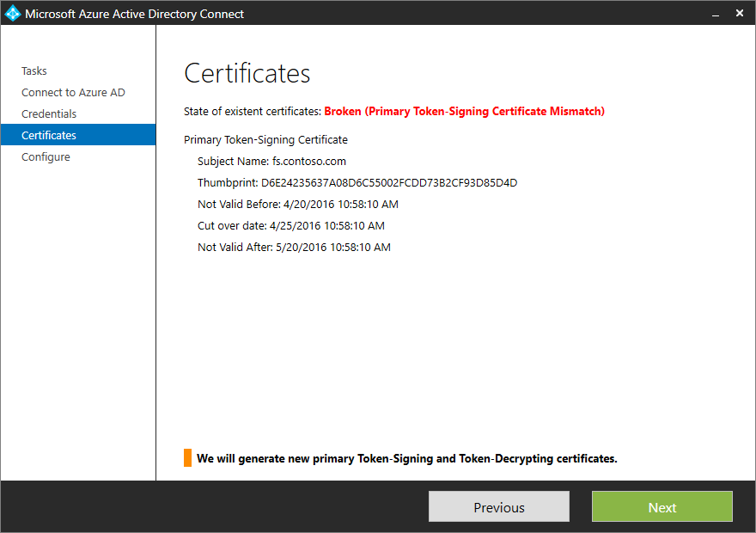Minimize the Azure AD Connect window
Image resolution: width=756 pixels, height=533 pixels.
(x=716, y=14)
